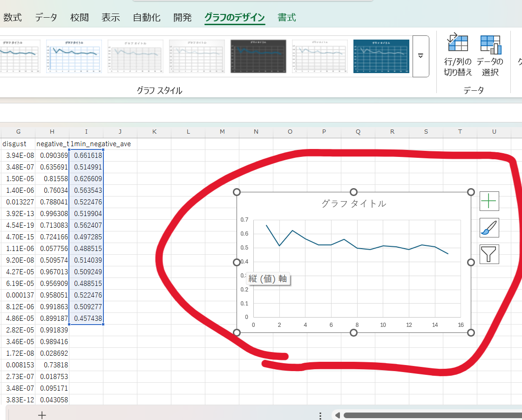522x420 pixels.
Task: Open the Chart Filters funnel icon beside the chart
Action: tap(489, 254)
